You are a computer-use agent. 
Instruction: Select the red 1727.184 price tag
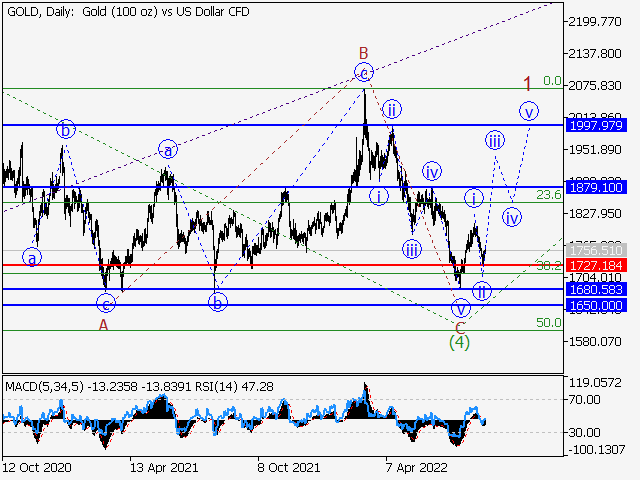pos(596,265)
